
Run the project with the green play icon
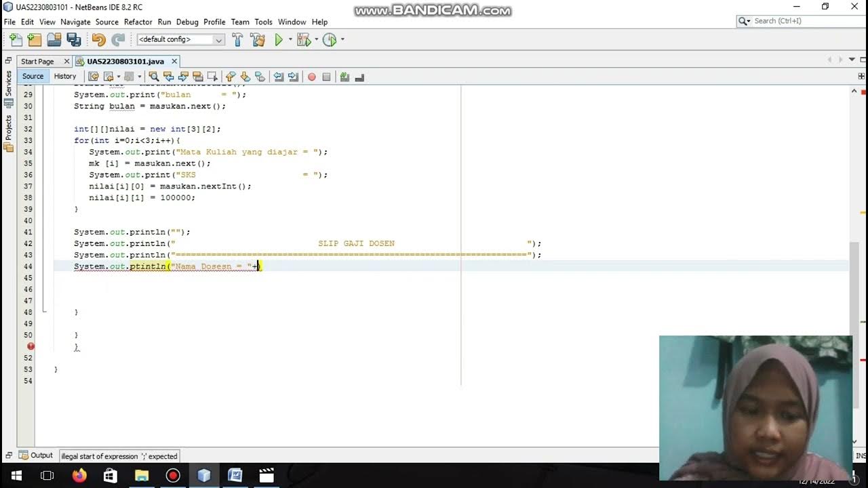coord(279,40)
